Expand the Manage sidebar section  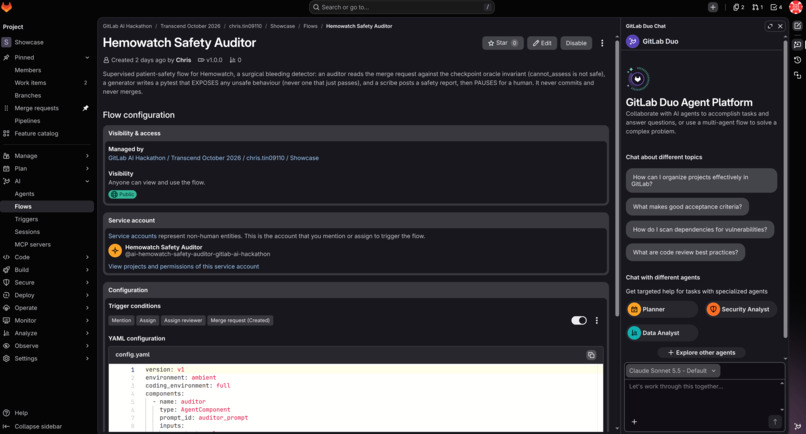click(x=87, y=156)
